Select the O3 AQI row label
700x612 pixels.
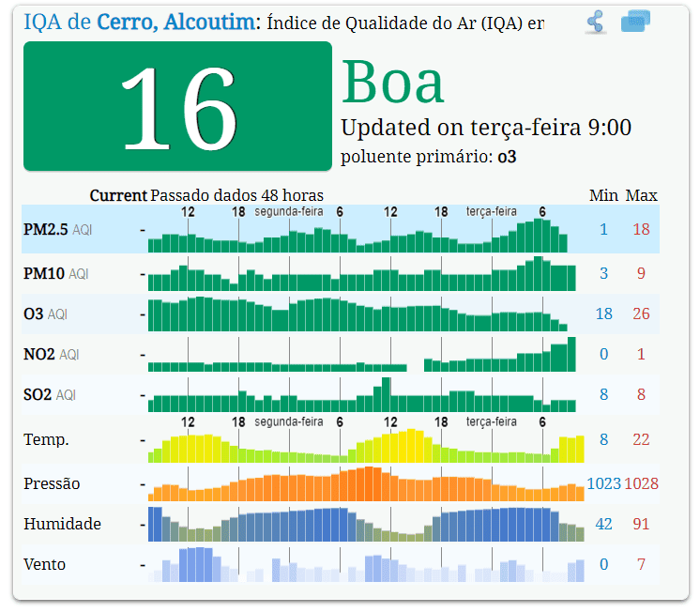point(49,314)
